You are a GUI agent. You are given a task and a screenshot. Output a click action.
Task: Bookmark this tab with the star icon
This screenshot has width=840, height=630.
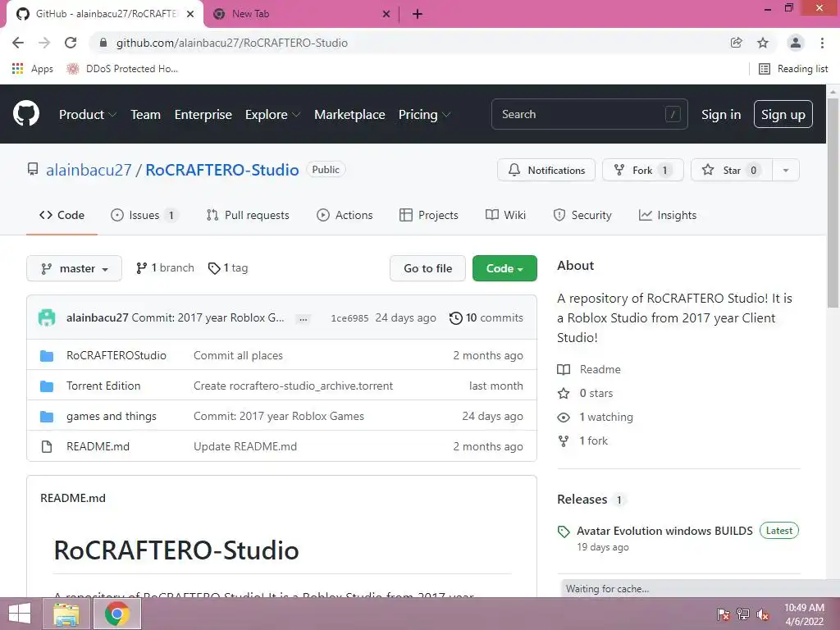click(763, 43)
